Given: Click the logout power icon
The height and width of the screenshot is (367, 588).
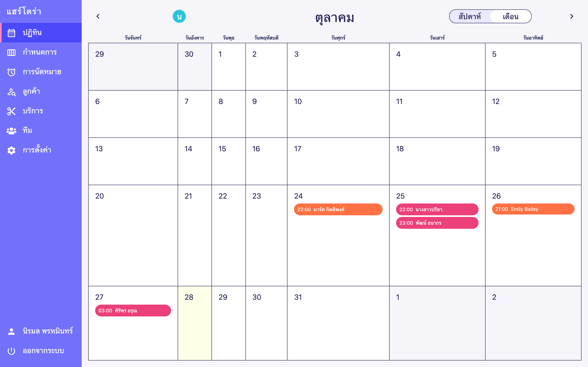Looking at the screenshot, I should (11, 351).
